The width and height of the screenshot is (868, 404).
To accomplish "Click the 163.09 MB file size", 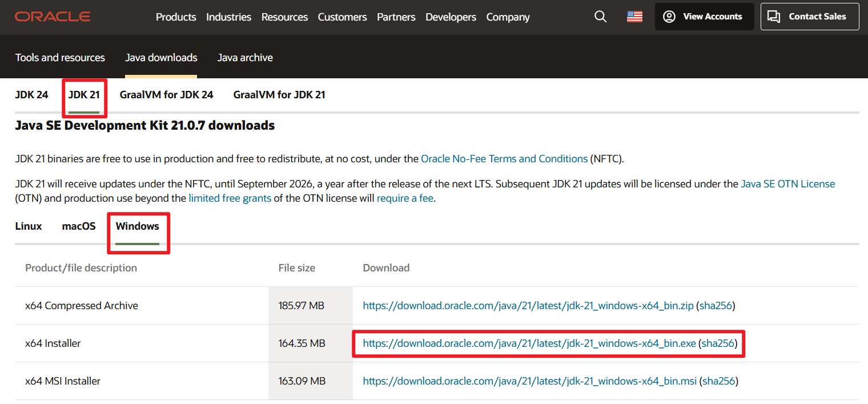I will coord(302,381).
